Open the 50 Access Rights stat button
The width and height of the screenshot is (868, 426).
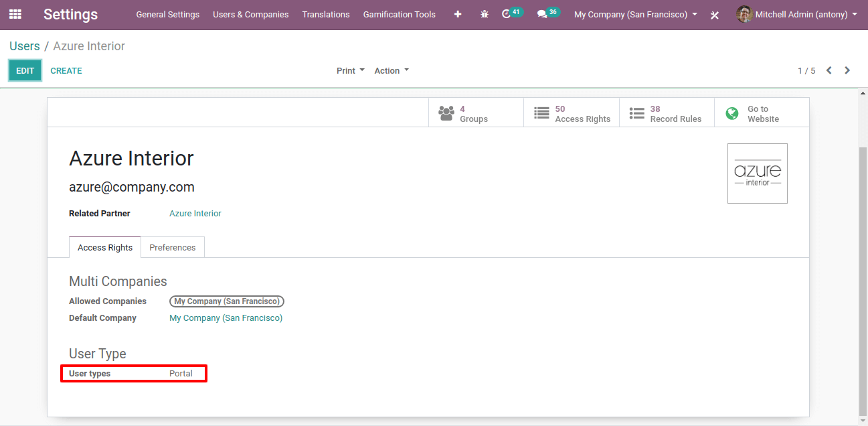click(572, 113)
